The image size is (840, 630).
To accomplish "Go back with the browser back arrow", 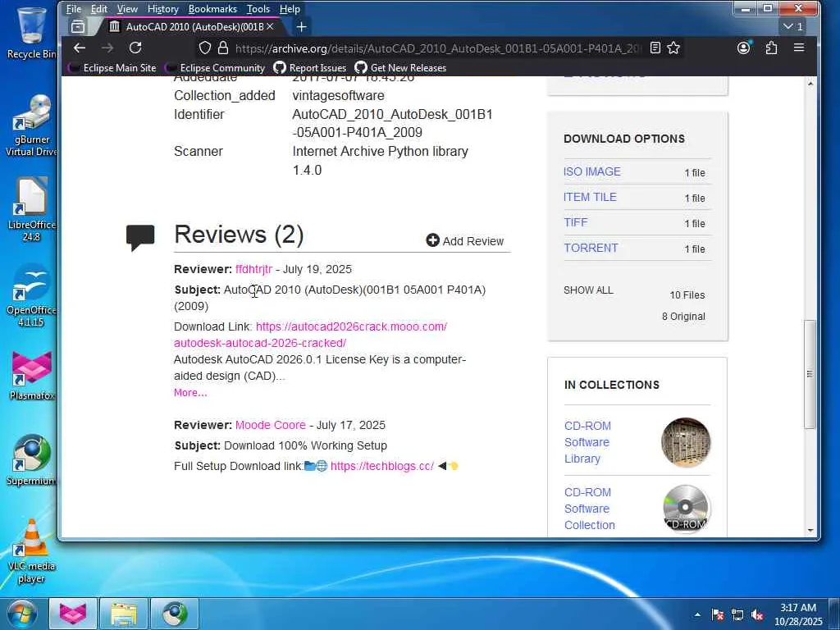I will tap(80, 48).
